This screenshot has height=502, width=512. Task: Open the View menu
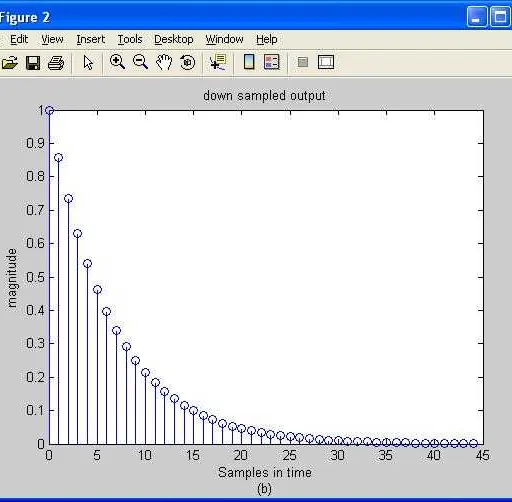(x=52, y=39)
